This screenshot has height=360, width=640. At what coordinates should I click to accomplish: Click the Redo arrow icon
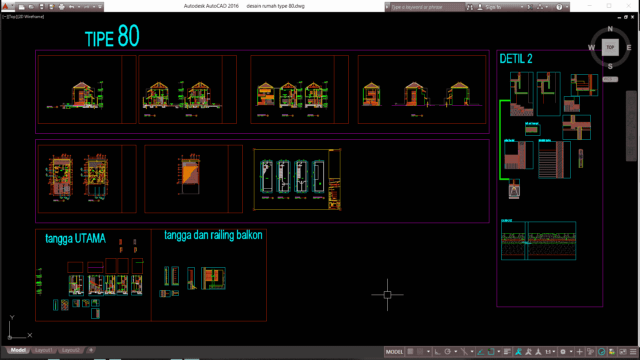tap(87, 7)
